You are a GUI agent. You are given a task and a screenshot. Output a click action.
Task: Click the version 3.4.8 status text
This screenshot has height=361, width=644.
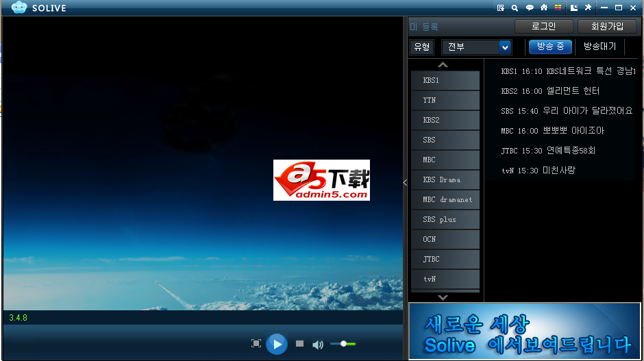pos(18,317)
